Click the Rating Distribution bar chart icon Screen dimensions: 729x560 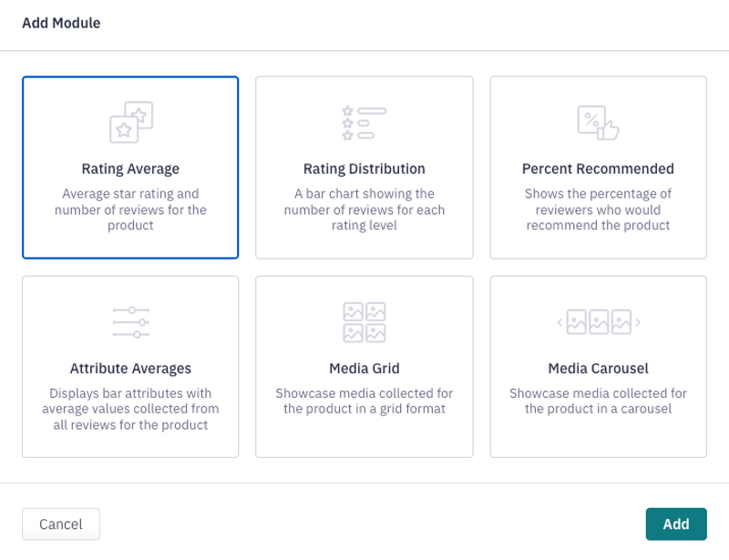coord(364,123)
